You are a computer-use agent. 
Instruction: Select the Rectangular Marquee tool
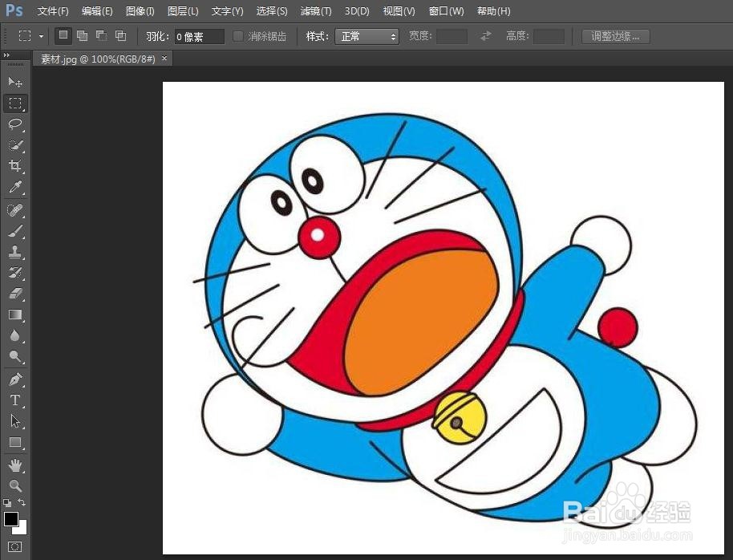15,103
